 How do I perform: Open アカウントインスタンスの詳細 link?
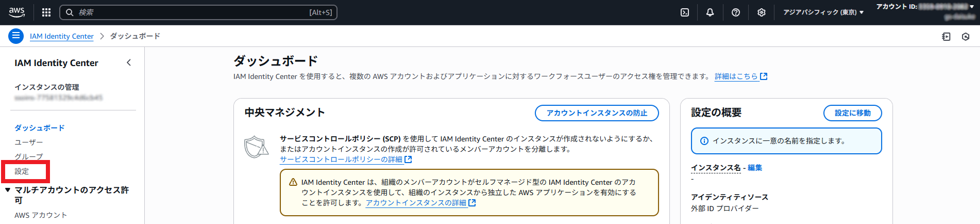(x=420, y=203)
